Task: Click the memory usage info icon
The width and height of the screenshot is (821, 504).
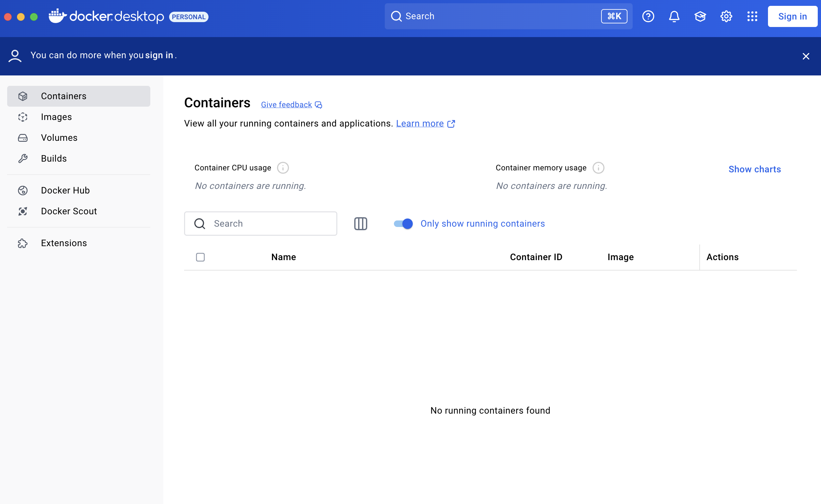Action: (x=598, y=168)
